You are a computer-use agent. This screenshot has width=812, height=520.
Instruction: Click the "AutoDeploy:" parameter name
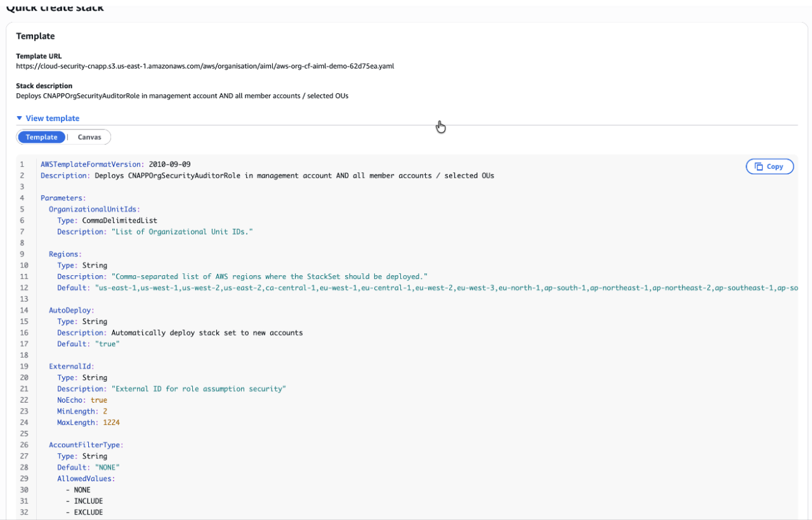coord(72,310)
